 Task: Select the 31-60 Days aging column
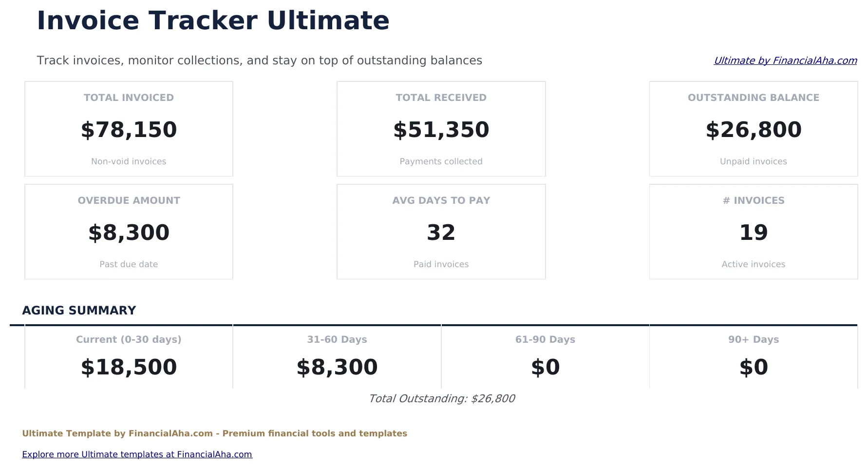[337, 356]
